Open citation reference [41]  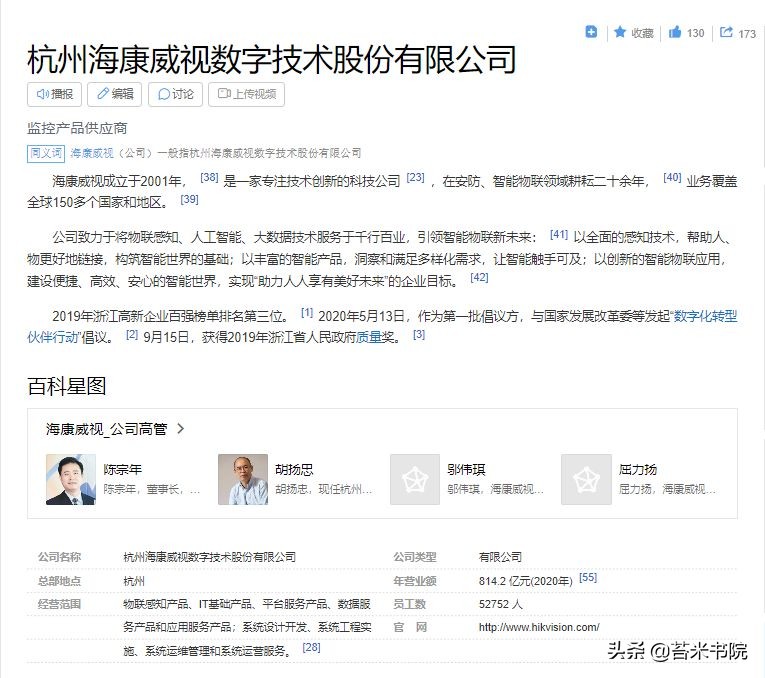point(559,235)
